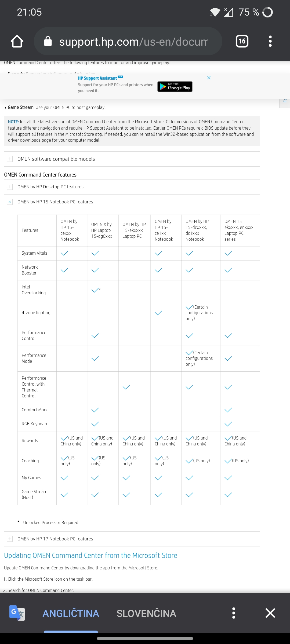Close the Google Translate bar
Screen dimensions: 290x644
coord(270,613)
